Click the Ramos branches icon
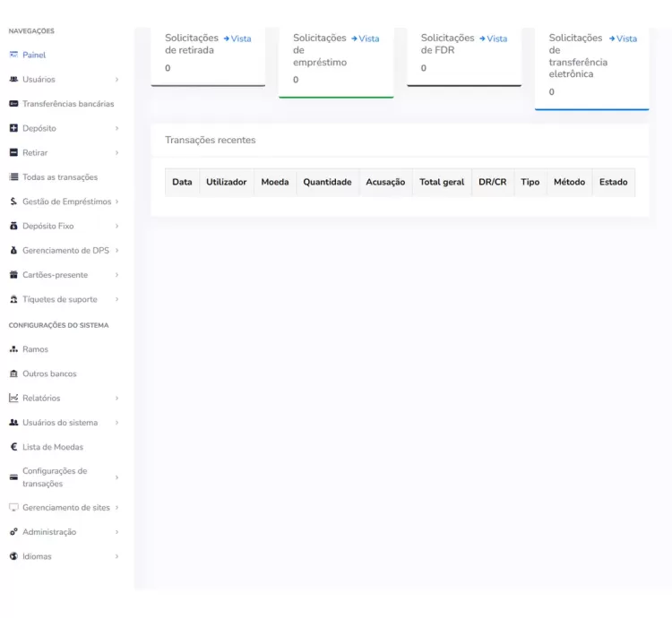 (13, 349)
